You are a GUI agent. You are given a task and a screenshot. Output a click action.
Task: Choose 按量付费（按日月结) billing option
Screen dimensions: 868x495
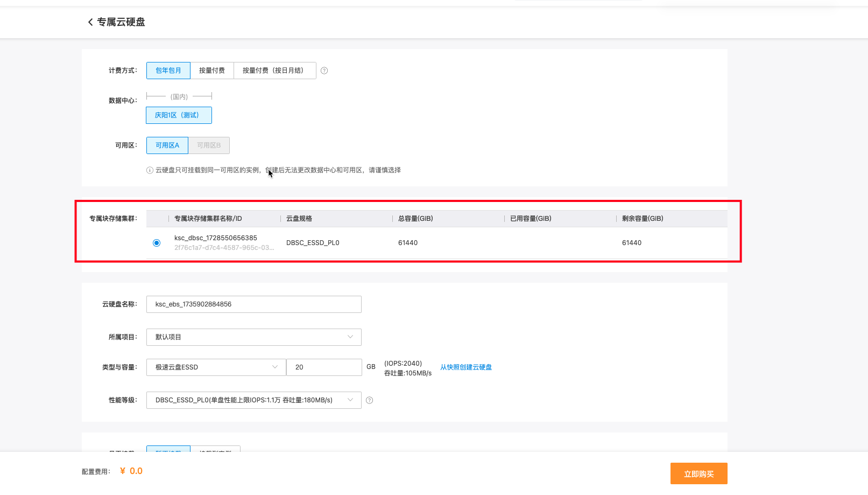pos(274,71)
